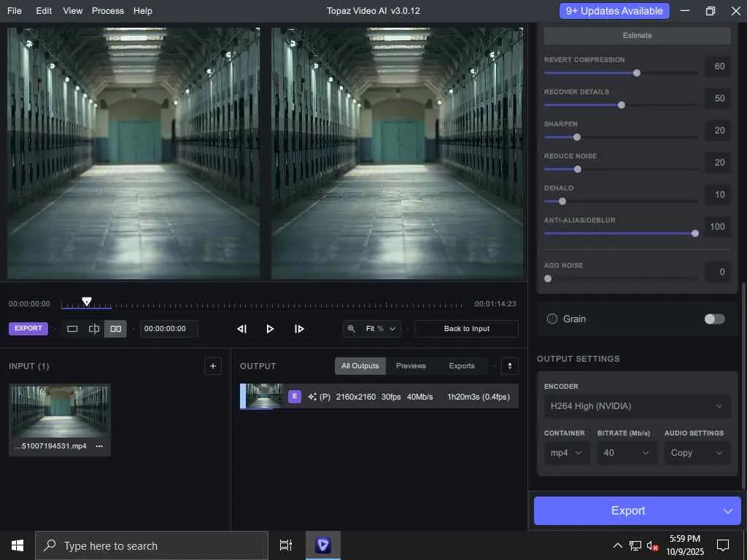Select the single view layout icon
This screenshot has width=747, height=560.
coord(72,329)
